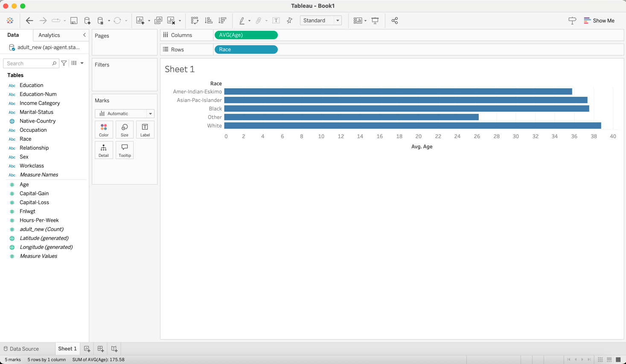Click the New Worksheet tab icon
626x364 pixels.
(87, 349)
